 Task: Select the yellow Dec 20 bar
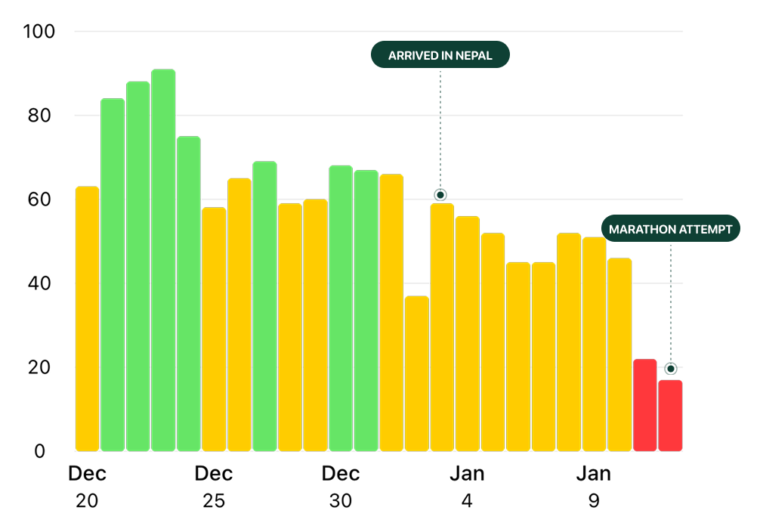coord(87,319)
